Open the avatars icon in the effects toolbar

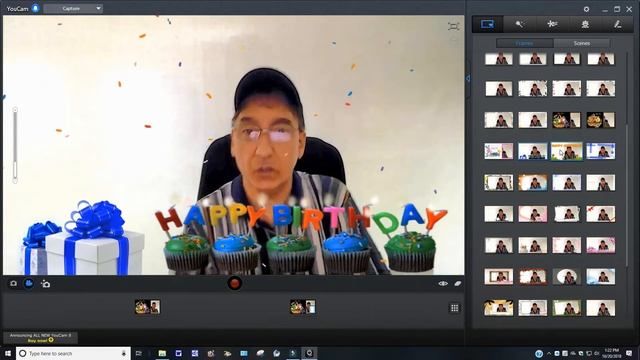(x=585, y=24)
